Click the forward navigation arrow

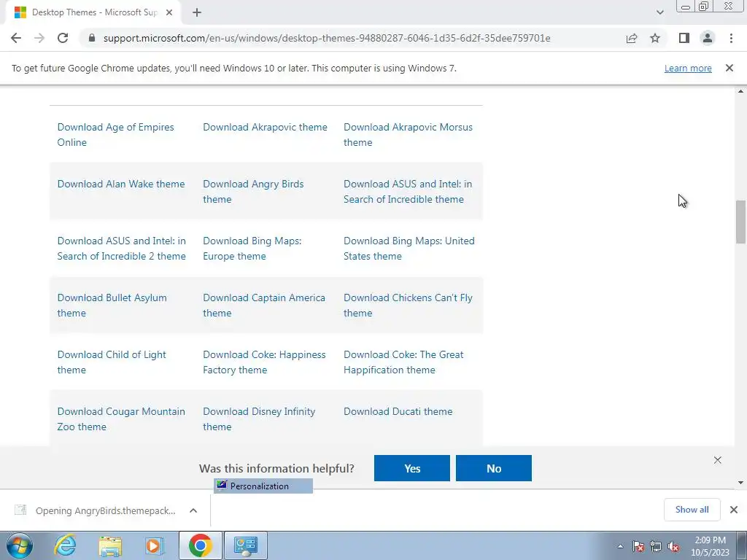tap(39, 38)
